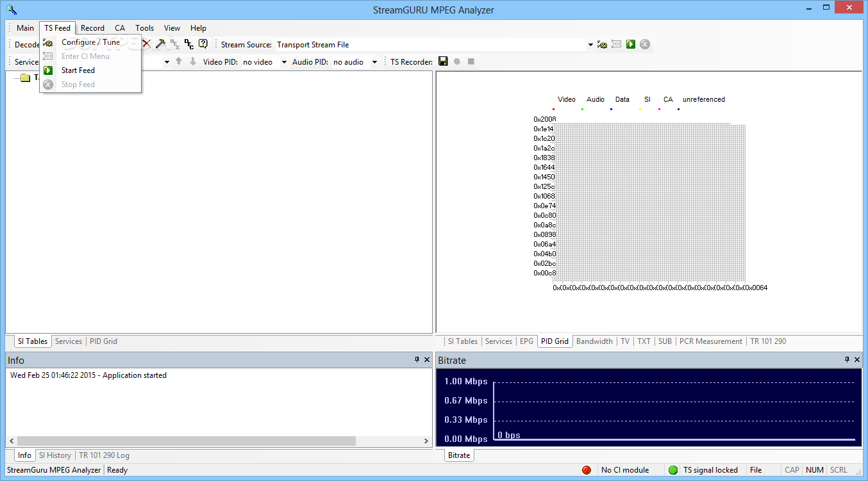
Task: Switch to left PID Grid tab
Action: point(103,341)
